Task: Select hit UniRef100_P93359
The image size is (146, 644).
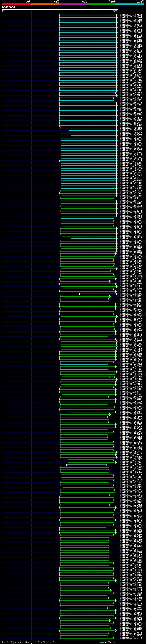Action: [x=131, y=63]
